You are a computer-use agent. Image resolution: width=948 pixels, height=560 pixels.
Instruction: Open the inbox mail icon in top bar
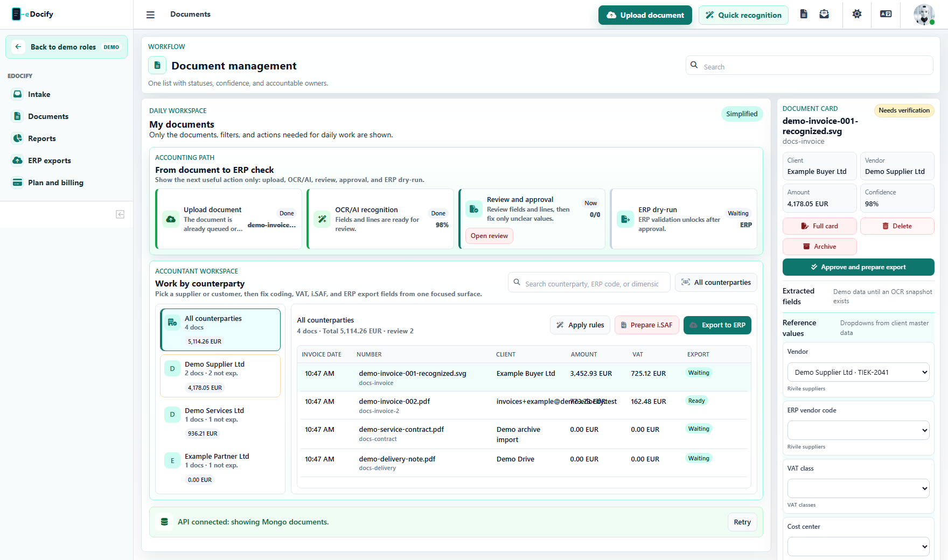(x=824, y=14)
